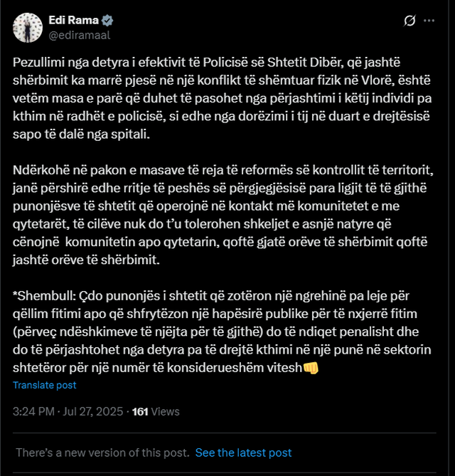Click the fist emoji ending the post
Screen dimensions: 455x476
(311, 368)
